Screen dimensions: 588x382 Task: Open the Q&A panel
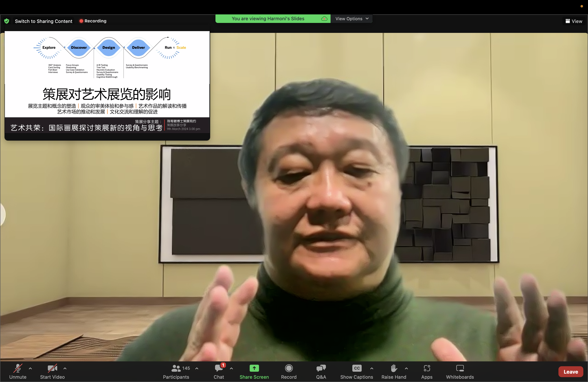(x=321, y=371)
